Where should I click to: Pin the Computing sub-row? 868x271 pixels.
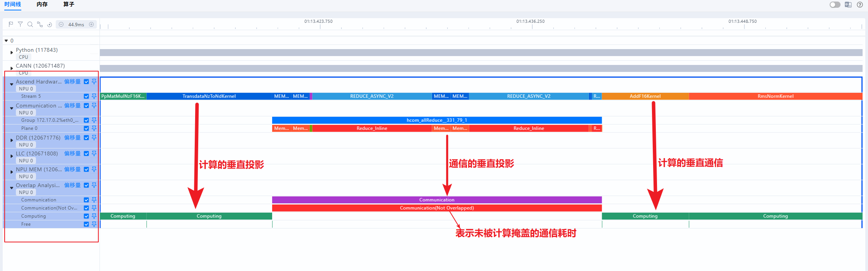click(x=94, y=216)
